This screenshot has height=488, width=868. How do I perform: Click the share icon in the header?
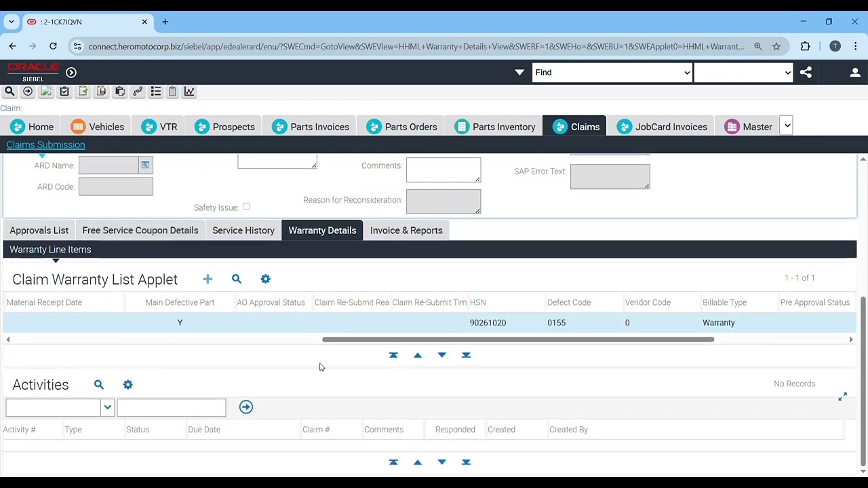pos(806,73)
